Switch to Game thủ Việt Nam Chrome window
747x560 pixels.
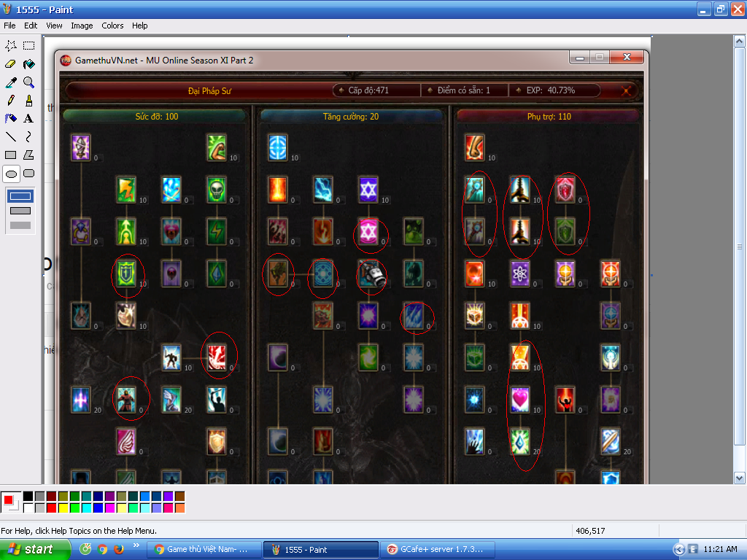tap(204, 550)
